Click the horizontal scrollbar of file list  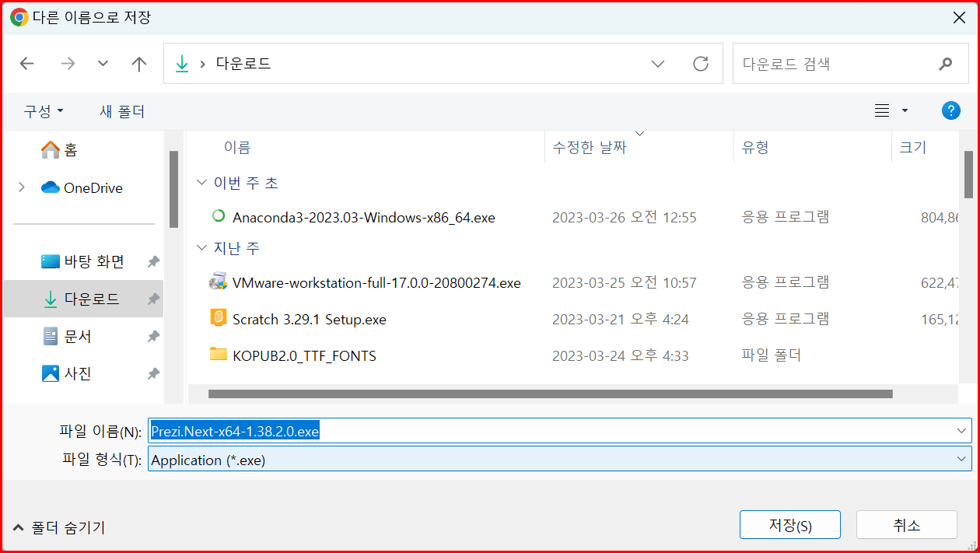click(550, 394)
